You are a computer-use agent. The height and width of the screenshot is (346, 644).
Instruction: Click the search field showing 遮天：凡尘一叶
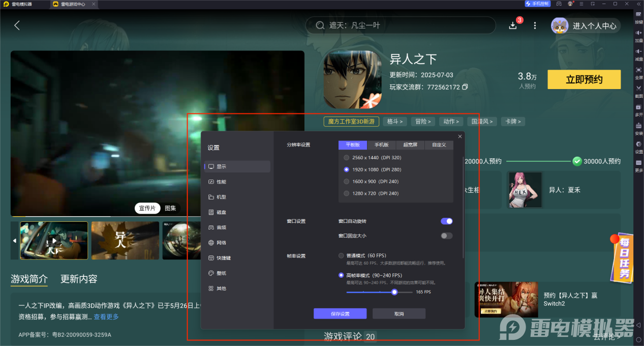[401, 25]
